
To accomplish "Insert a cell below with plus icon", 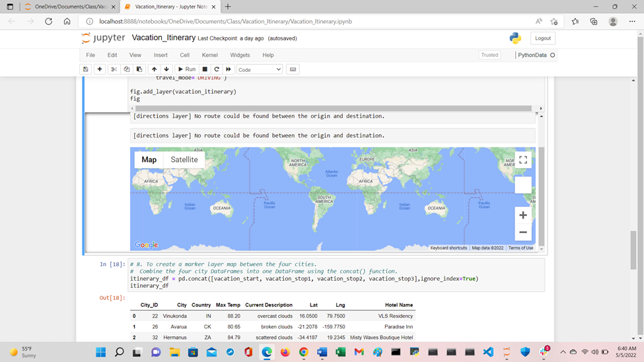I will (x=99, y=69).
